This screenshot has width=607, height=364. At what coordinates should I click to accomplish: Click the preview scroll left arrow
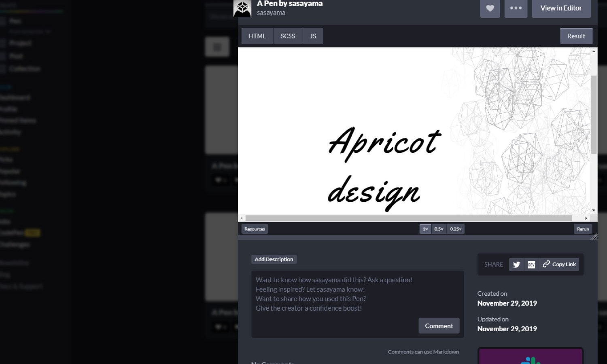[x=242, y=218]
